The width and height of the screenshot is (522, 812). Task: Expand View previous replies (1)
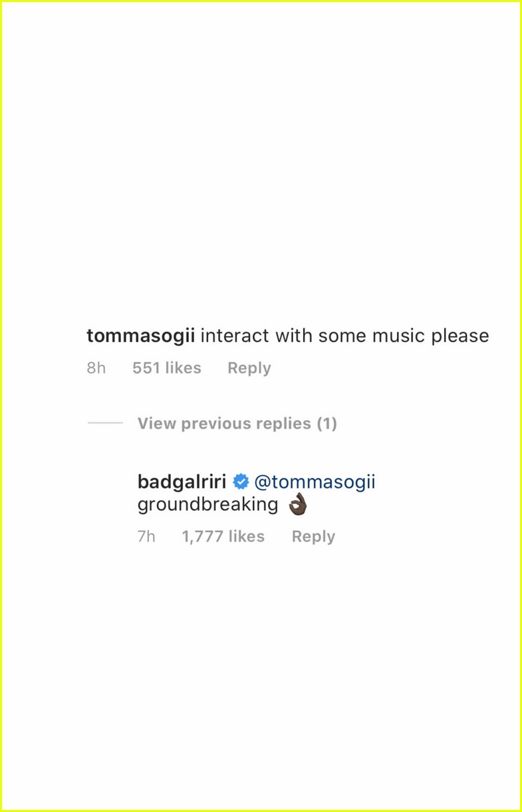[x=237, y=423]
